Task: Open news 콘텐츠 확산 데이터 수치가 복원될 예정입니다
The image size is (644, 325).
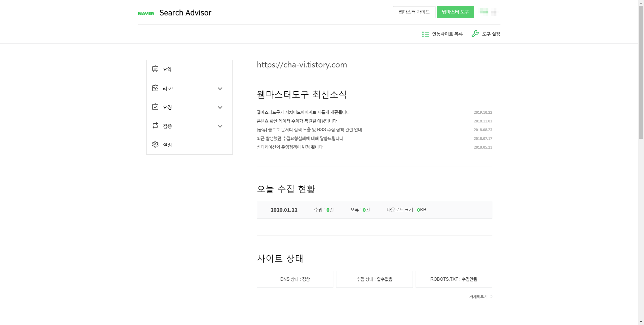Action: point(297,121)
